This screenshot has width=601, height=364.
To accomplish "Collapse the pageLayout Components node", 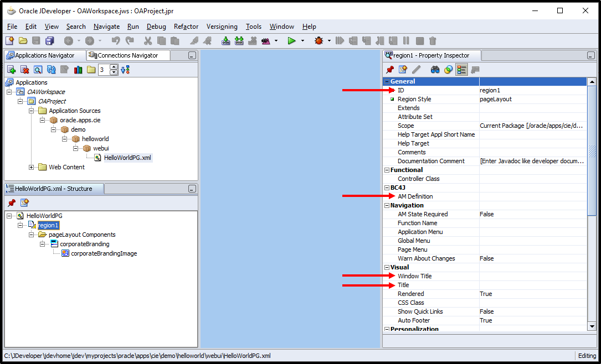I will click(32, 235).
